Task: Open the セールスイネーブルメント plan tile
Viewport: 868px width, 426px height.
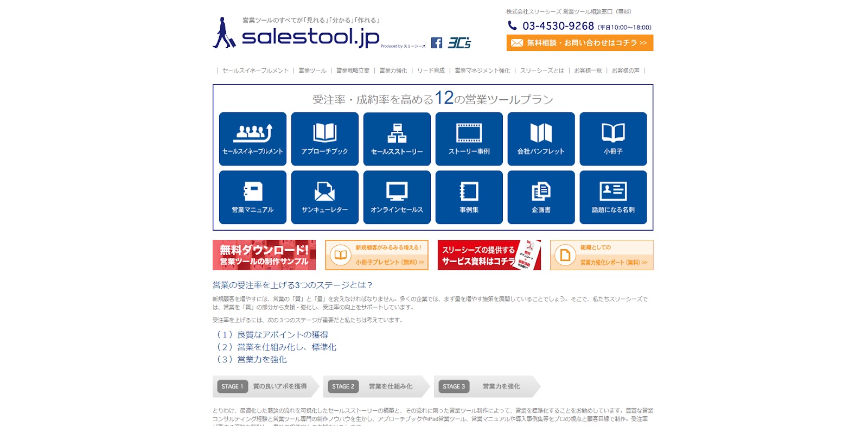Action: 252,139
